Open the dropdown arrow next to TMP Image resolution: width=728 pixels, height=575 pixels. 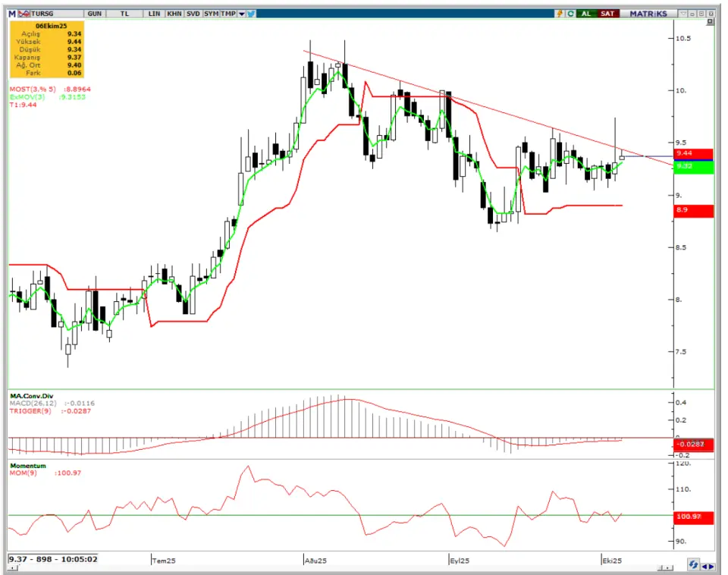(x=241, y=13)
